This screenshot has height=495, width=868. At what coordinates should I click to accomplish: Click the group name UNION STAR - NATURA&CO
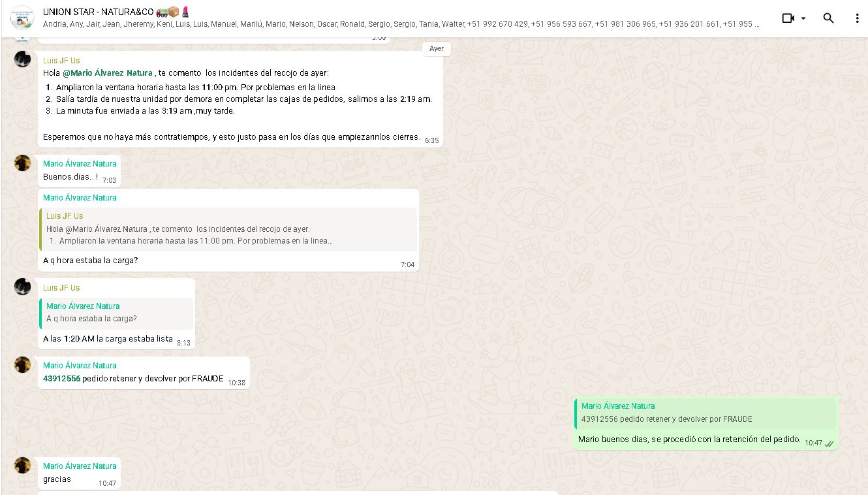coord(98,12)
